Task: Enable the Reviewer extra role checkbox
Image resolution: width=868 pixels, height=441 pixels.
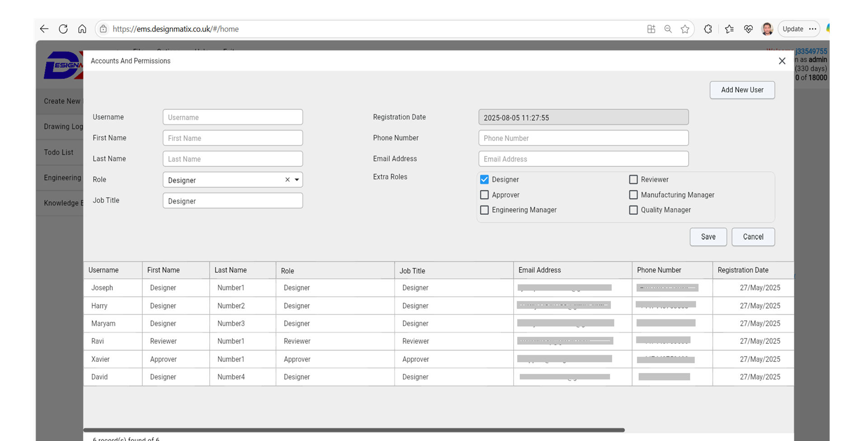Action: point(633,180)
